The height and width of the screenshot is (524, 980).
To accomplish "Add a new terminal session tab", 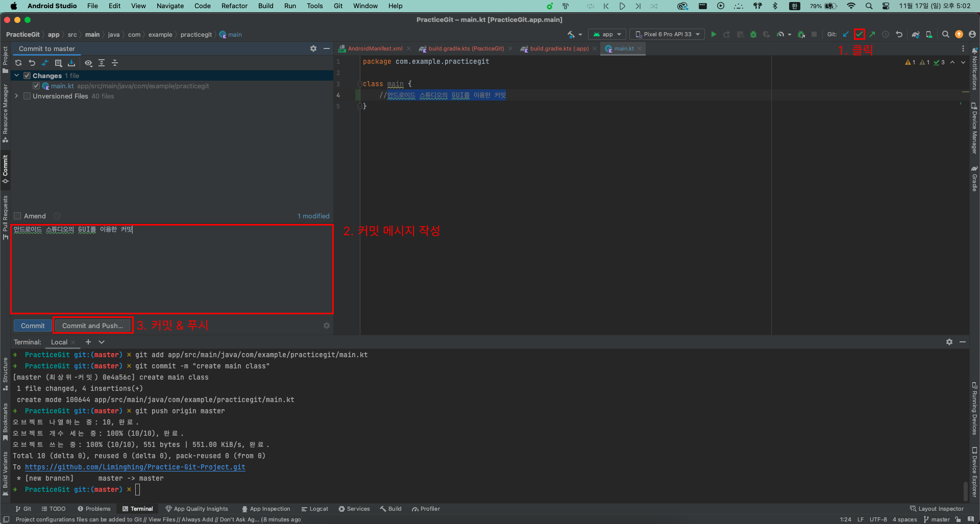I will pos(88,342).
